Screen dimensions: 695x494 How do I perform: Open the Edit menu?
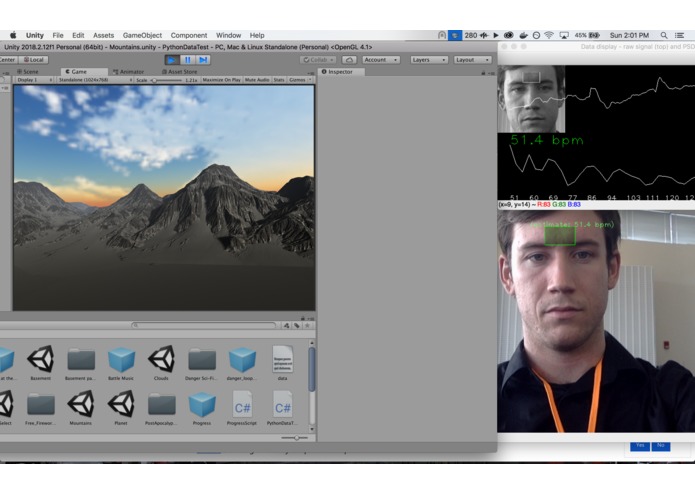pos(78,35)
